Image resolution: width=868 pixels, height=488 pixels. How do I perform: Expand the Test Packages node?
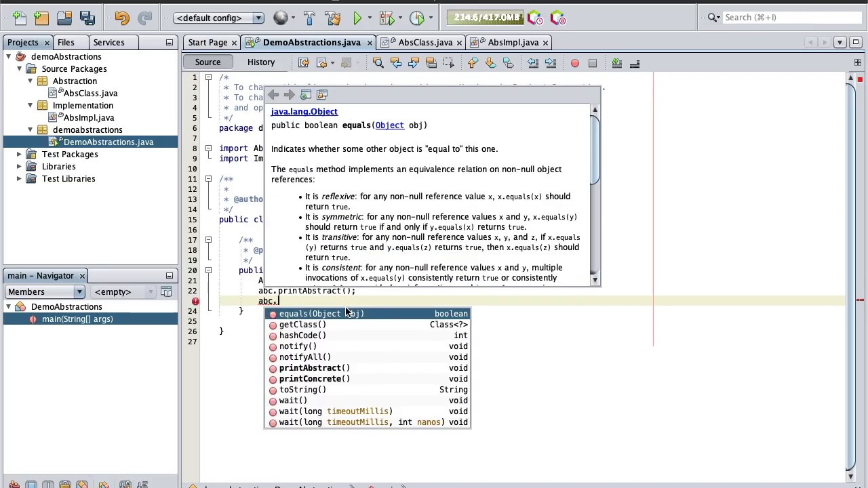(19, 155)
